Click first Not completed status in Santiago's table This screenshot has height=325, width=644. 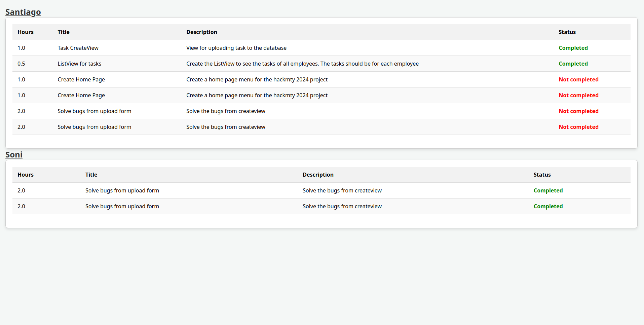click(578, 79)
